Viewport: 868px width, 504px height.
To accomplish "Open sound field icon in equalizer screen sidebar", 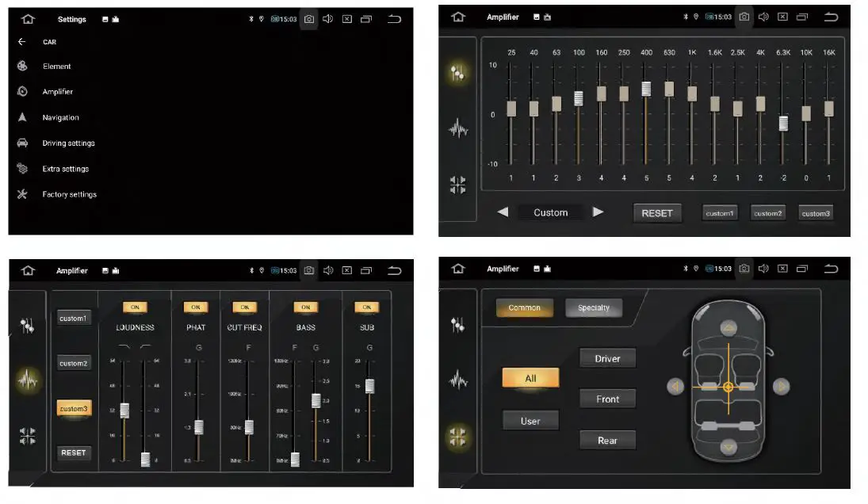I will pos(458,185).
